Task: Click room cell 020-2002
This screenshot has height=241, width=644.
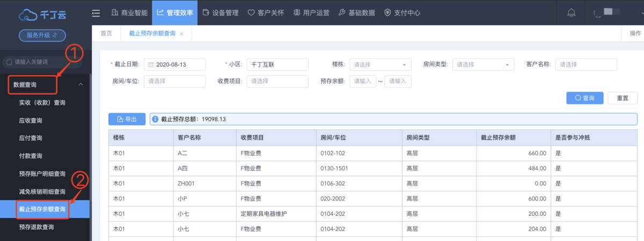Action: point(333,198)
